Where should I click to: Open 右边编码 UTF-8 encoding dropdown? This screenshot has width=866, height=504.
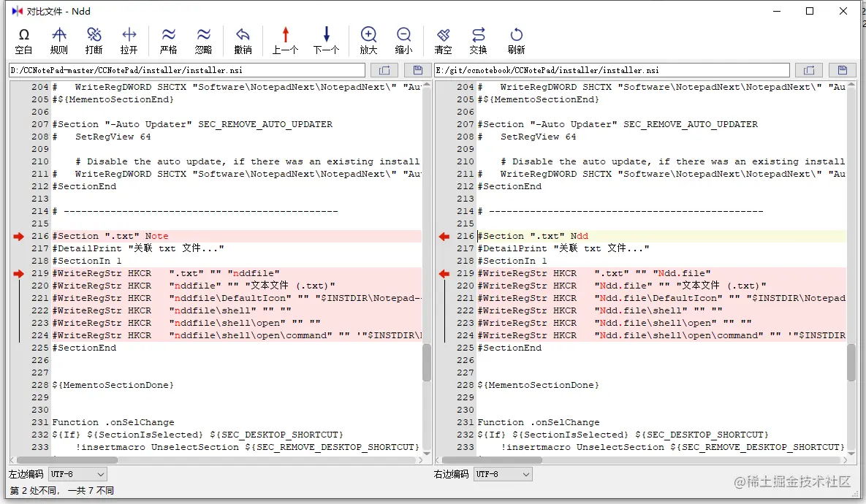[x=503, y=474]
